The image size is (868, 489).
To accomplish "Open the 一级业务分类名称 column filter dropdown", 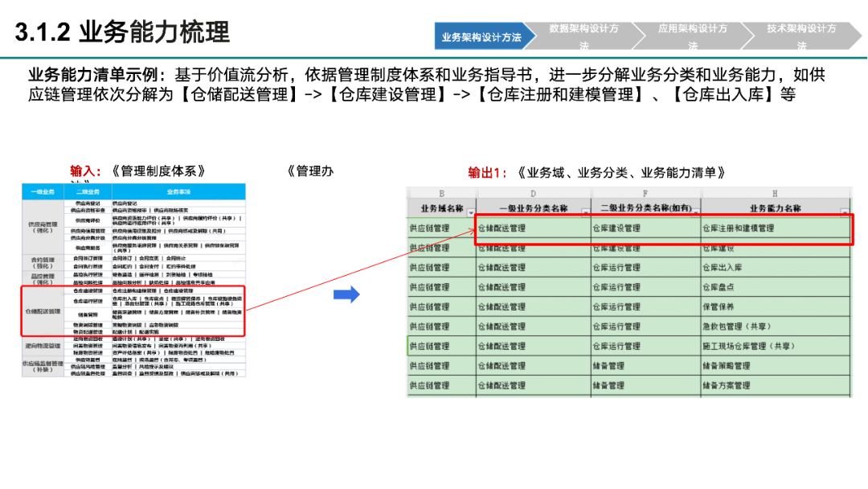I will click(585, 212).
